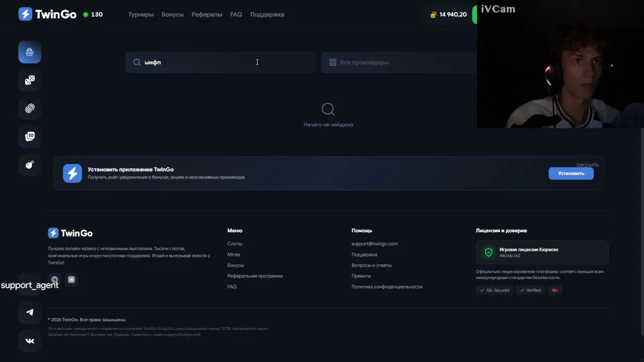Click the support@twingo.com email link under Помощь
This screenshot has width=644, height=362.
(x=374, y=244)
